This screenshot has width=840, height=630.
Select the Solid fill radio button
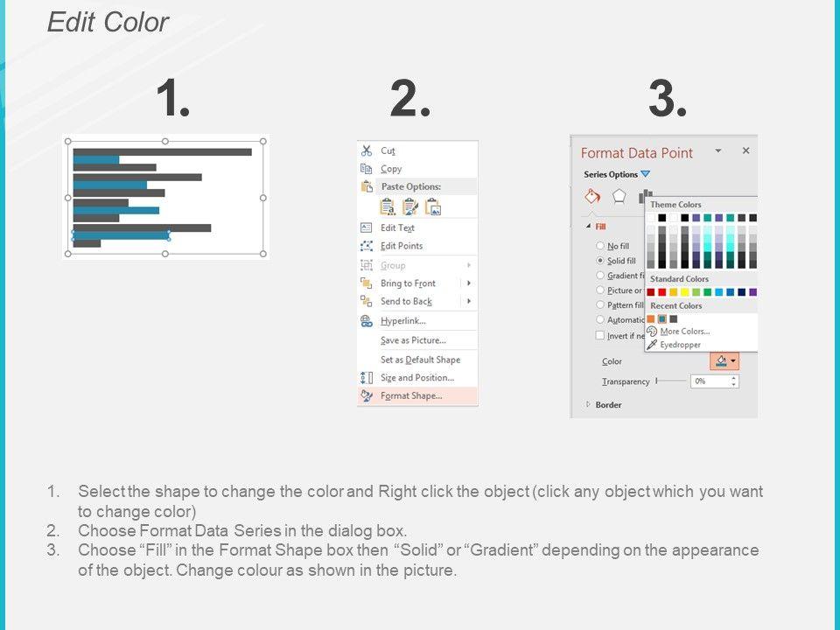click(600, 261)
